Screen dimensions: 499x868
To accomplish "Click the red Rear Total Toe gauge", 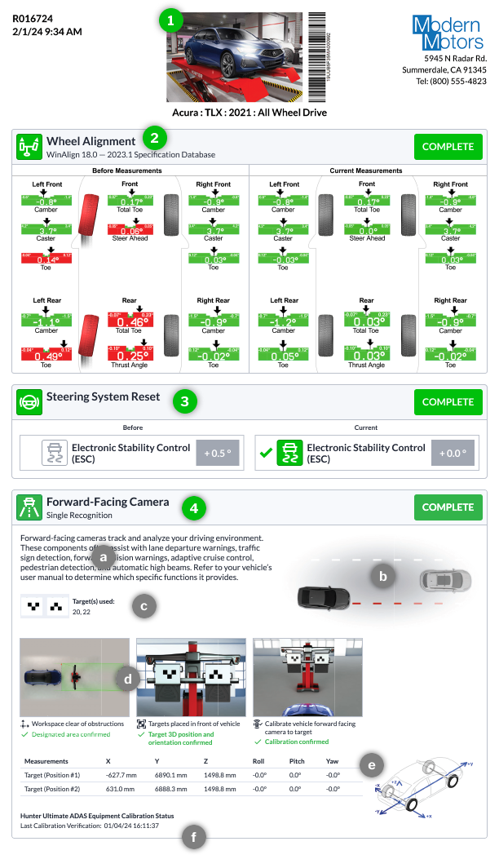I will click(x=130, y=320).
